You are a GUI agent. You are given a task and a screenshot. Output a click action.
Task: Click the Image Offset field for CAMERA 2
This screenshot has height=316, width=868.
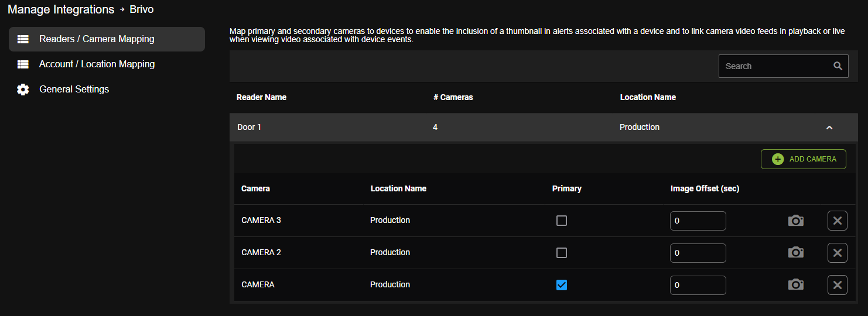point(698,253)
